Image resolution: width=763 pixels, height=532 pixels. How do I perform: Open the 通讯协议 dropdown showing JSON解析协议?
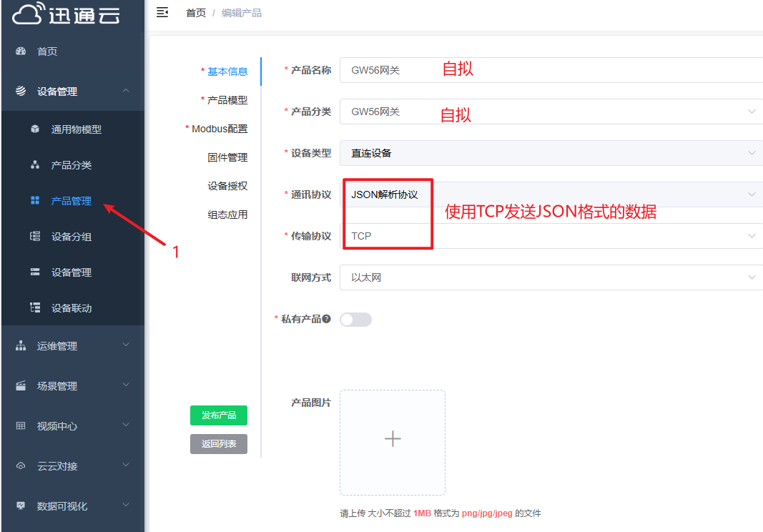point(551,194)
